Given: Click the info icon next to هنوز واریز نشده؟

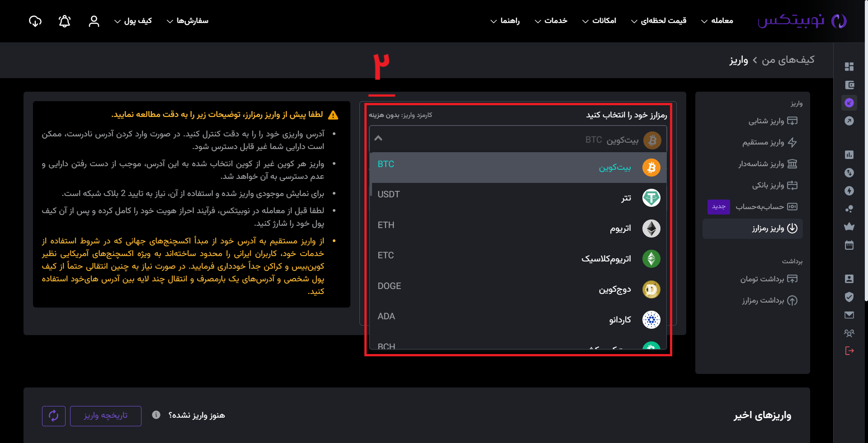Looking at the screenshot, I should (156, 415).
